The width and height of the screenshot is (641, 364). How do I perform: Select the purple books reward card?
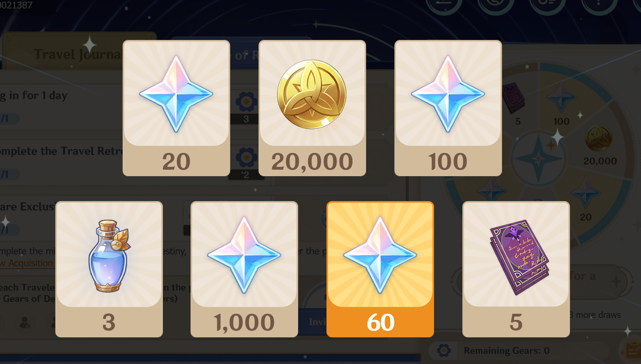click(516, 269)
